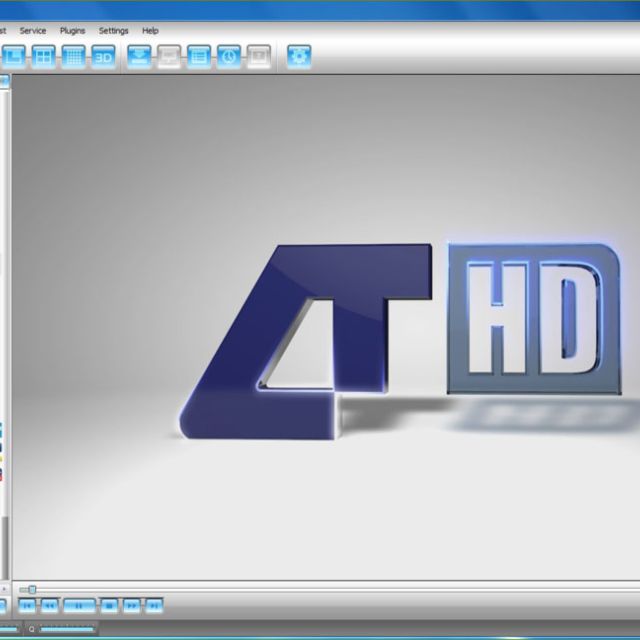Select the single-window layout icon
This screenshot has height=640, width=640.
point(13,56)
